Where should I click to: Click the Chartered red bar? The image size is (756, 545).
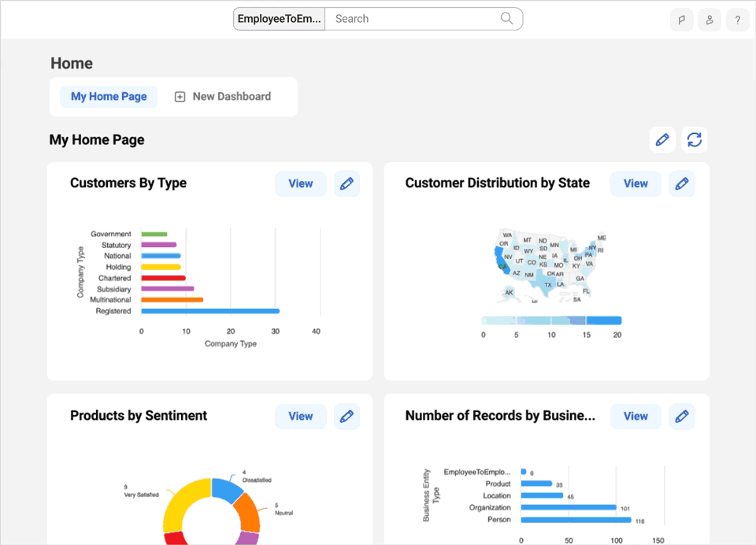[164, 278]
